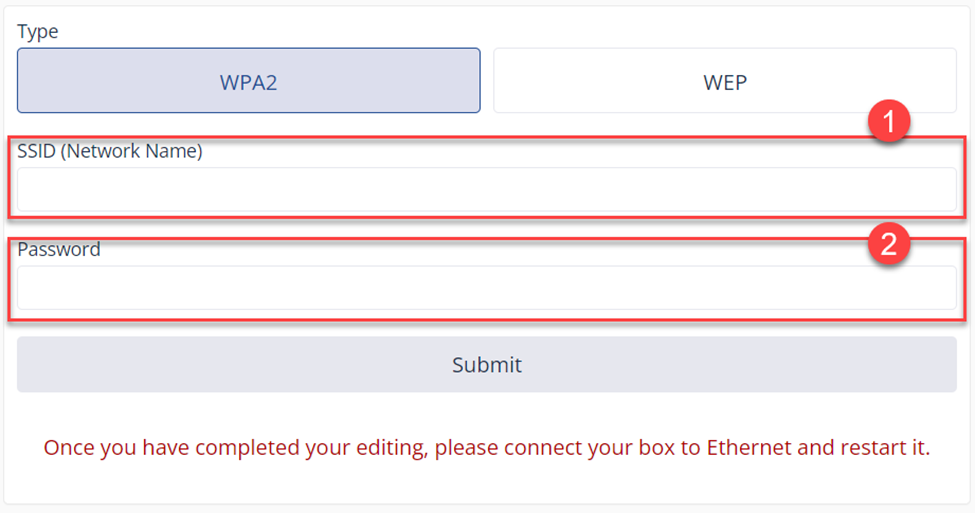Click the "Password" field label
Viewport: 975px width, 513px height.
[59, 250]
